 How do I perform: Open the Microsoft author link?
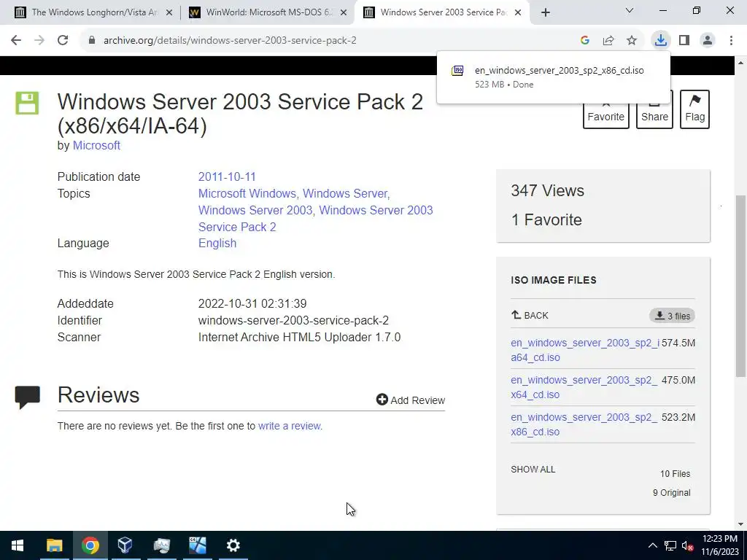point(96,145)
